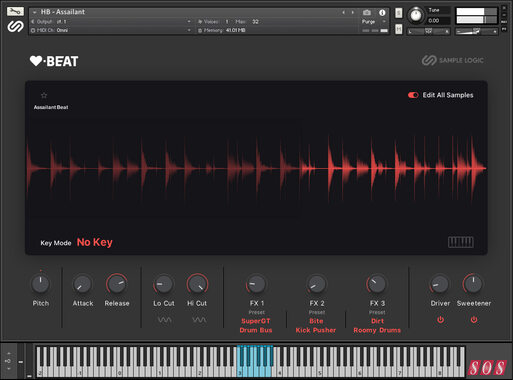513x380 pixels.
Task: Go to the next instrument preset arrow
Action: pos(353,13)
